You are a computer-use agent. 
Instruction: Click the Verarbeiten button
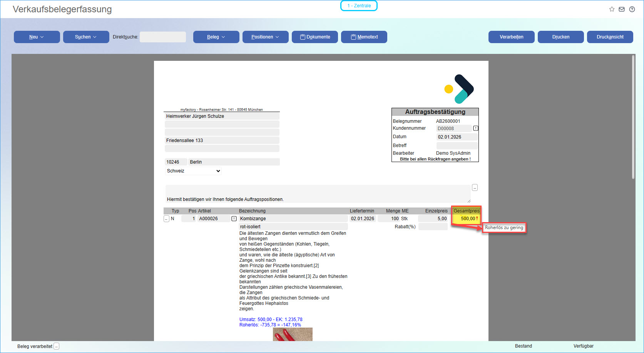[x=512, y=37]
